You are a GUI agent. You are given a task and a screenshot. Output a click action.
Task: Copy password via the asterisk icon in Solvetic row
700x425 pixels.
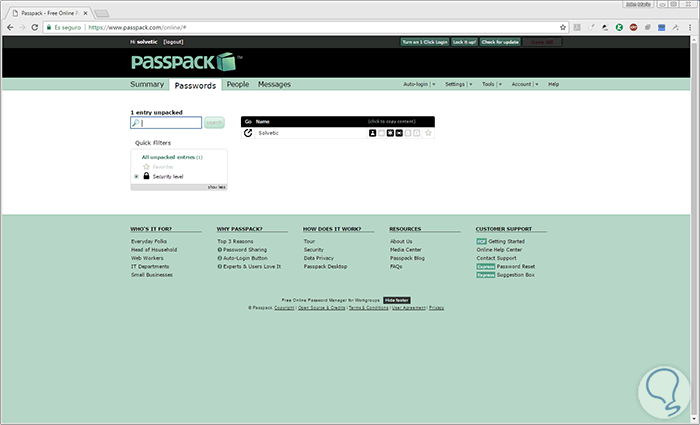click(x=390, y=133)
